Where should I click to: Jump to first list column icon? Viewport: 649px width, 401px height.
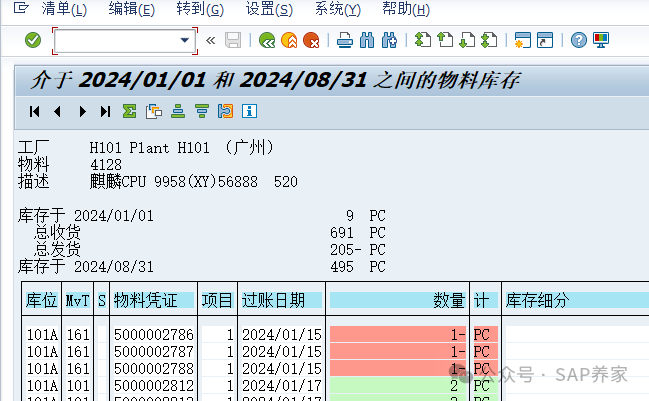tap(34, 111)
